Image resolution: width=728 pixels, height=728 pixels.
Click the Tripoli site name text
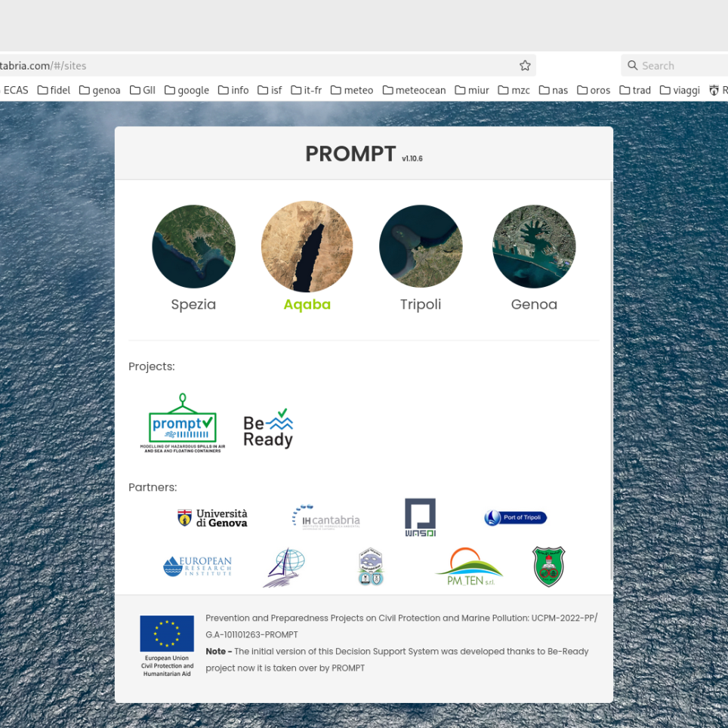pyautogui.click(x=421, y=304)
